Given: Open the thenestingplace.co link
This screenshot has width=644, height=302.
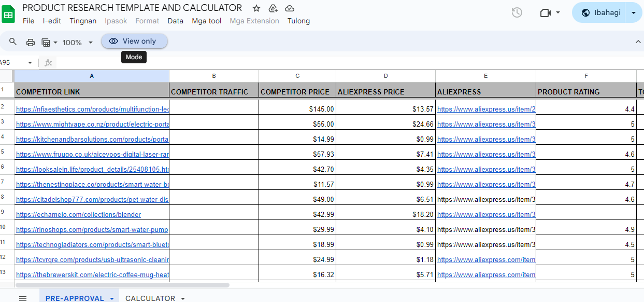Looking at the screenshot, I should (x=92, y=184).
